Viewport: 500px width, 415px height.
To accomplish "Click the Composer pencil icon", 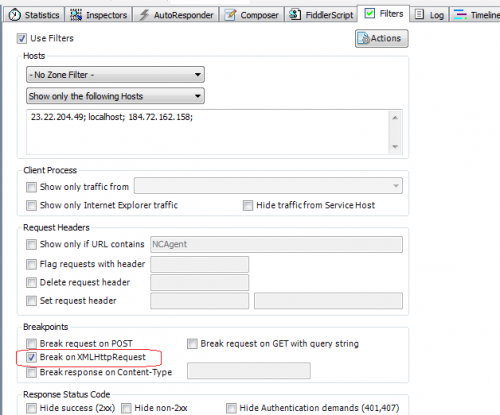I will [x=230, y=15].
